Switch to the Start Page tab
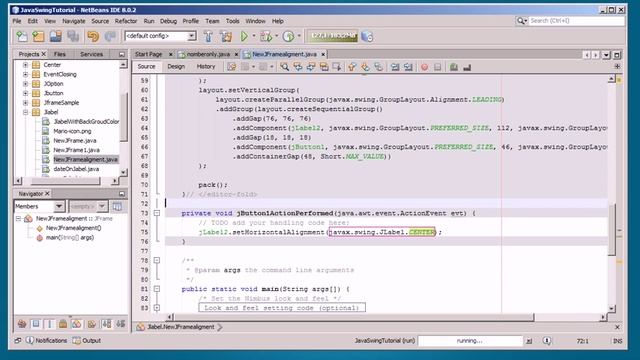Image resolution: width=640 pixels, height=360 pixels. [x=149, y=54]
